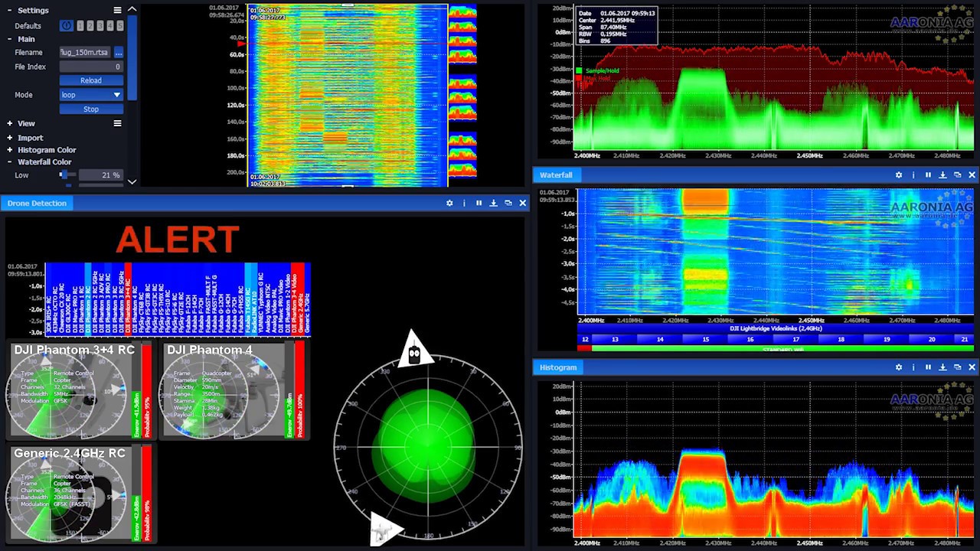Image resolution: width=980 pixels, height=551 pixels.
Task: Click the red ALERT text
Action: point(178,240)
